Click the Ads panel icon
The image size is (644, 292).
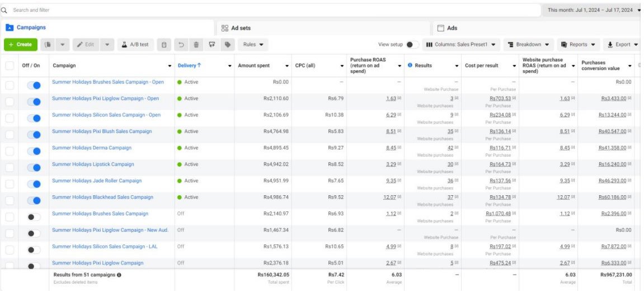441,28
